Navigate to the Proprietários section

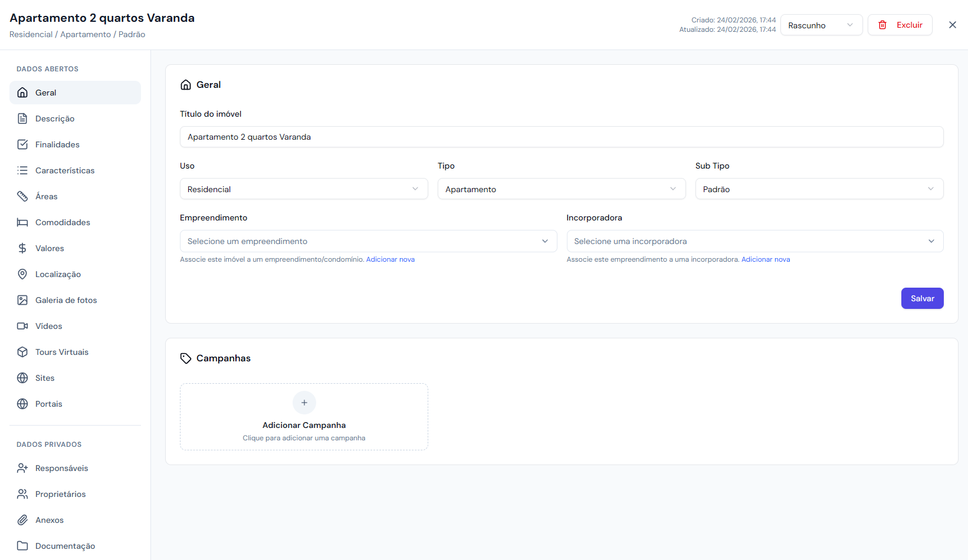60,494
